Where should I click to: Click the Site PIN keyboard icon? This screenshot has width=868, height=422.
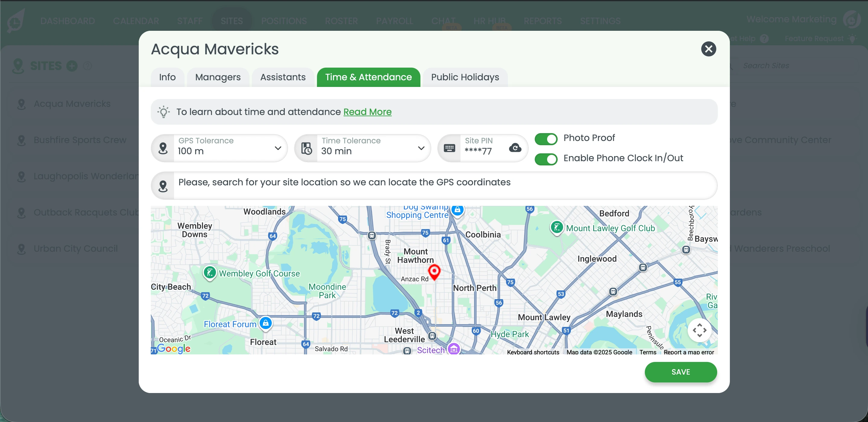[x=449, y=148]
